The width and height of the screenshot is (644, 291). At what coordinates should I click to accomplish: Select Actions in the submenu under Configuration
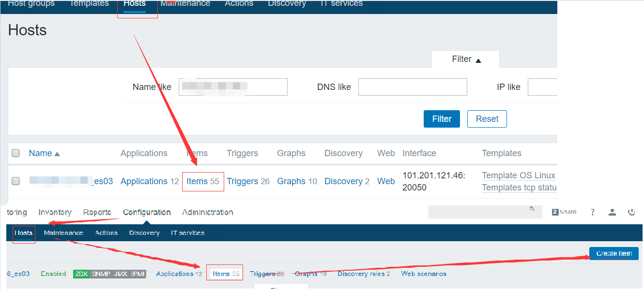click(107, 233)
